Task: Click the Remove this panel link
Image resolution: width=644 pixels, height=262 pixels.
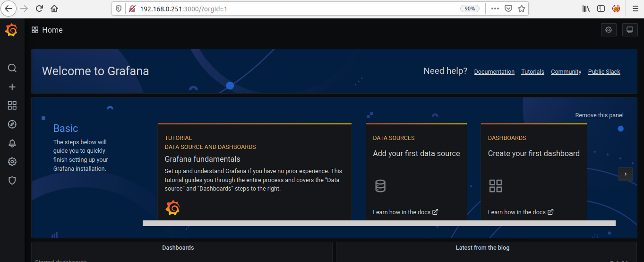Action: click(x=599, y=115)
